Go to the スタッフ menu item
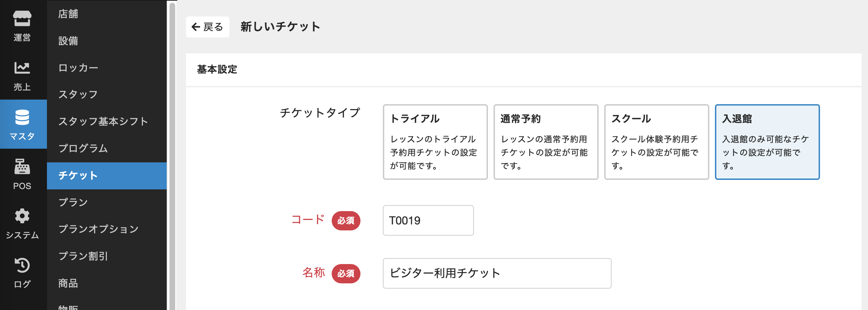 coord(78,94)
